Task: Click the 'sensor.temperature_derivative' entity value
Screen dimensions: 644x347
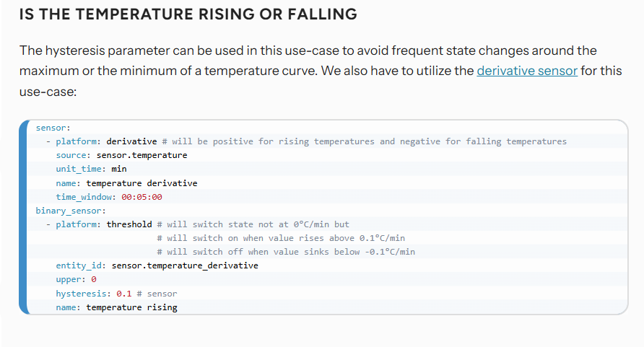Action: point(185,265)
